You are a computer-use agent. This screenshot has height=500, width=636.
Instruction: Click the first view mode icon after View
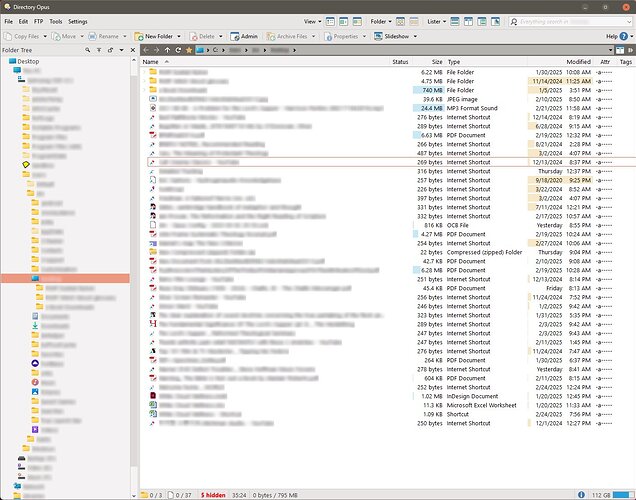point(330,21)
